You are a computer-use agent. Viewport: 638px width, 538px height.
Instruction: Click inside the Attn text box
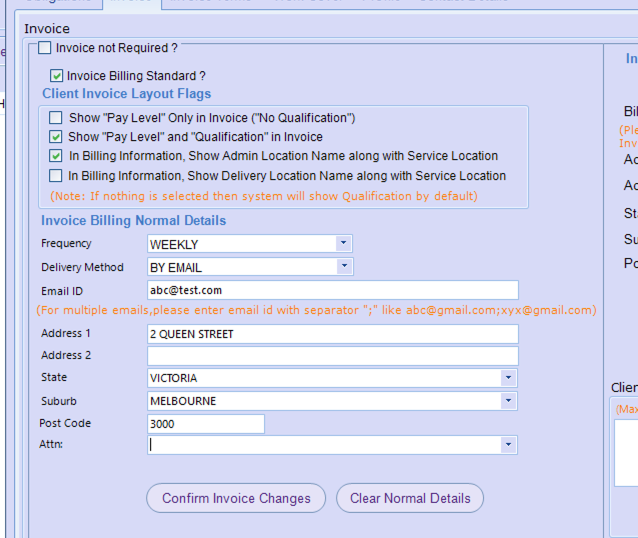[x=322, y=445]
